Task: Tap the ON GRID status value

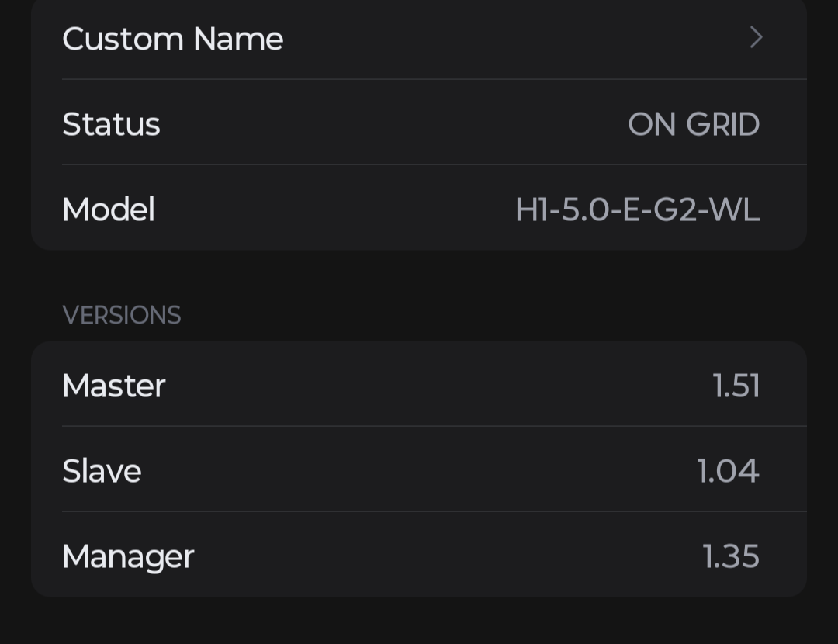Action: [694, 124]
